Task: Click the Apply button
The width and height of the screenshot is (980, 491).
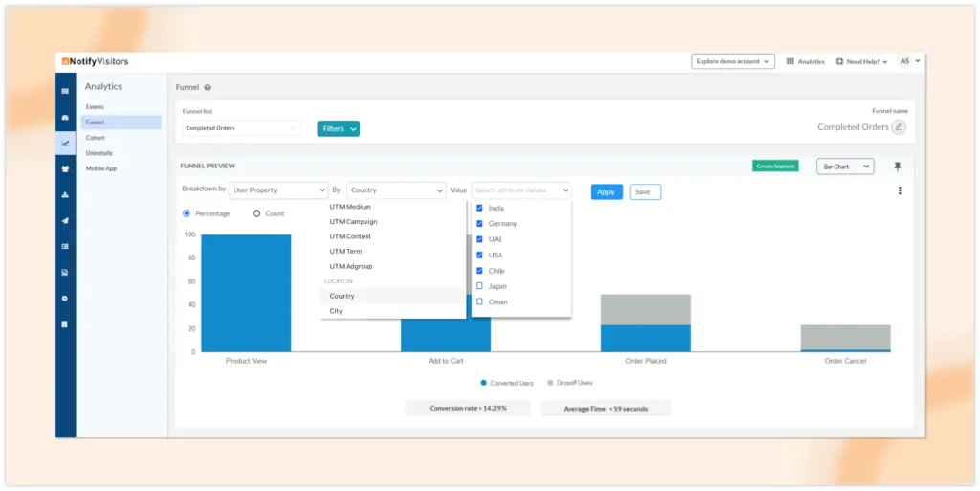Action: pyautogui.click(x=606, y=191)
